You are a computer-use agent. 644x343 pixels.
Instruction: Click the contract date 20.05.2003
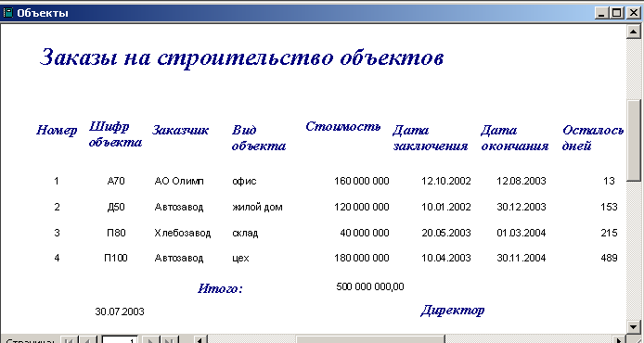[x=446, y=233]
